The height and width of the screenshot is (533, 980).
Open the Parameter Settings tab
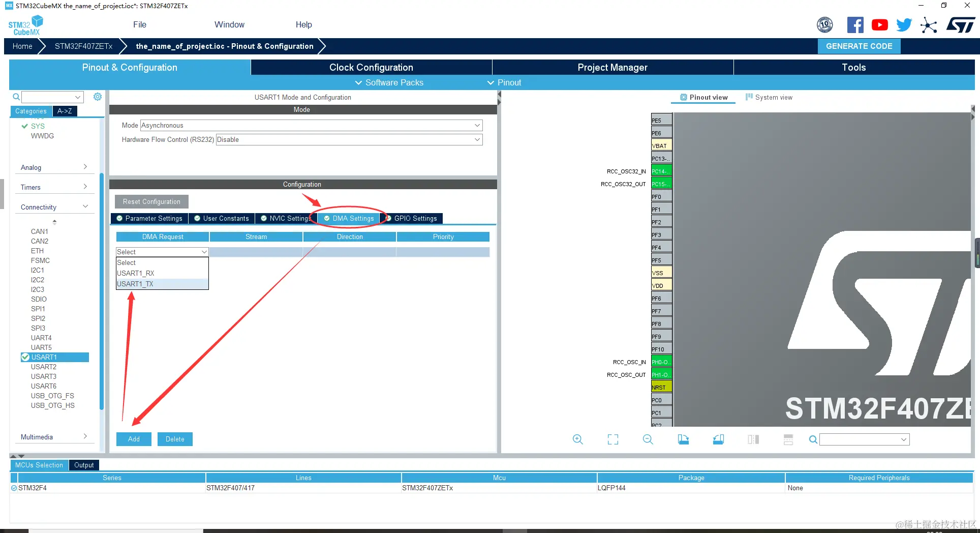149,218
